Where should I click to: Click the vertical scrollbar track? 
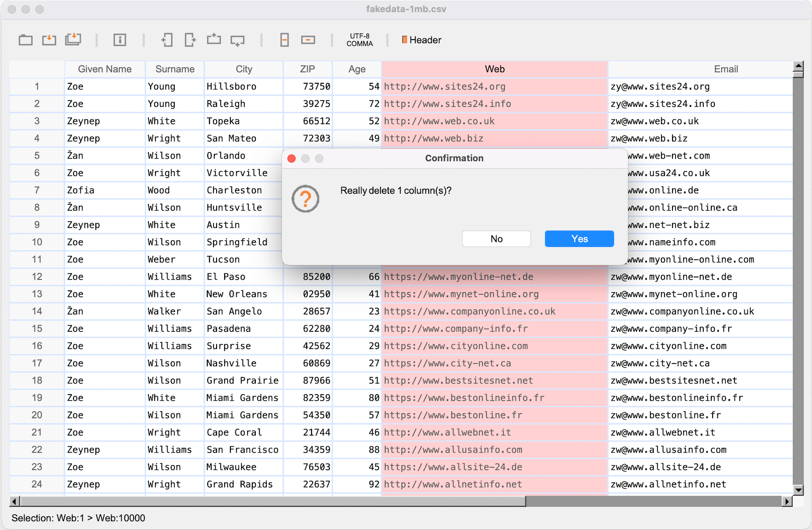click(798, 281)
